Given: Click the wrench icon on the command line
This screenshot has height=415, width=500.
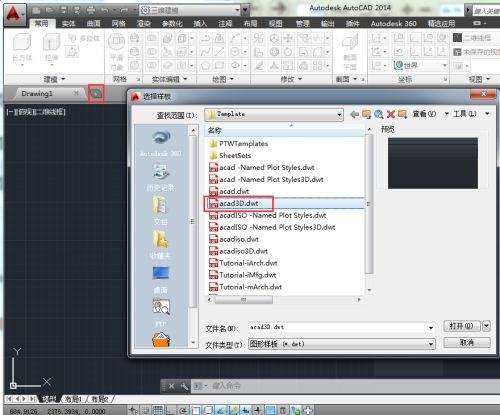Looking at the screenshot, I should tap(184, 386).
